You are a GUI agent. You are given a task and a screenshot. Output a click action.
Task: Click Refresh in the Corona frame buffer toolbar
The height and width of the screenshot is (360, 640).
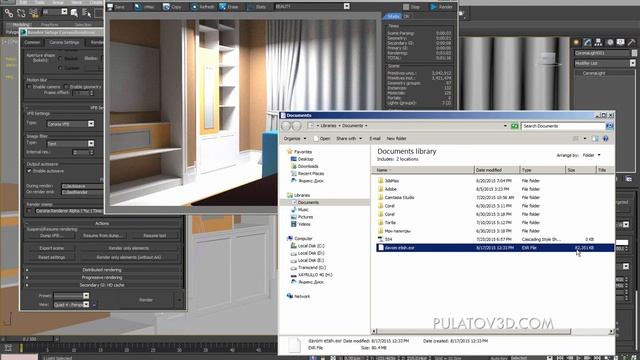[202, 7]
